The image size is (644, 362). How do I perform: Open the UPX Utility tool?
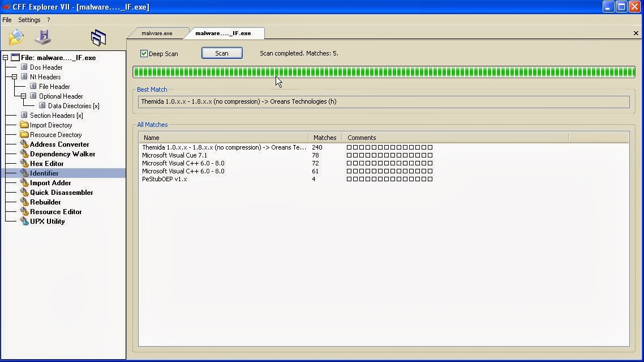point(47,222)
